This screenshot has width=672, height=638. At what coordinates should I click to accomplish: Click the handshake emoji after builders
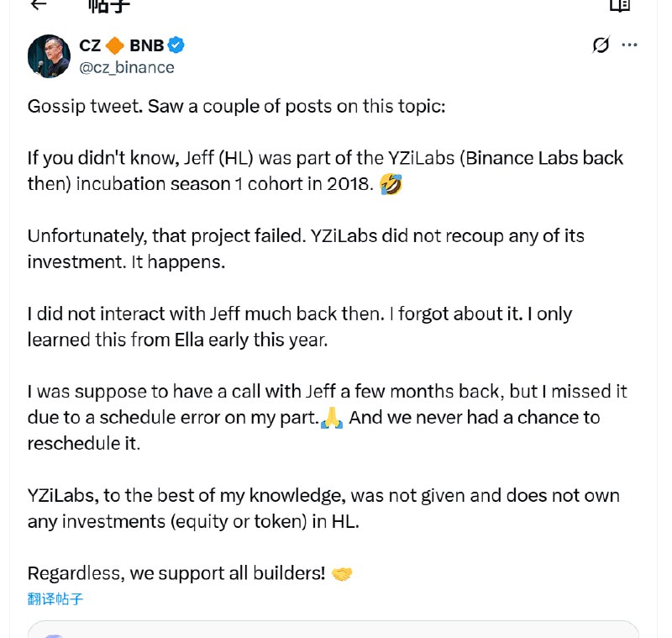tap(342, 573)
